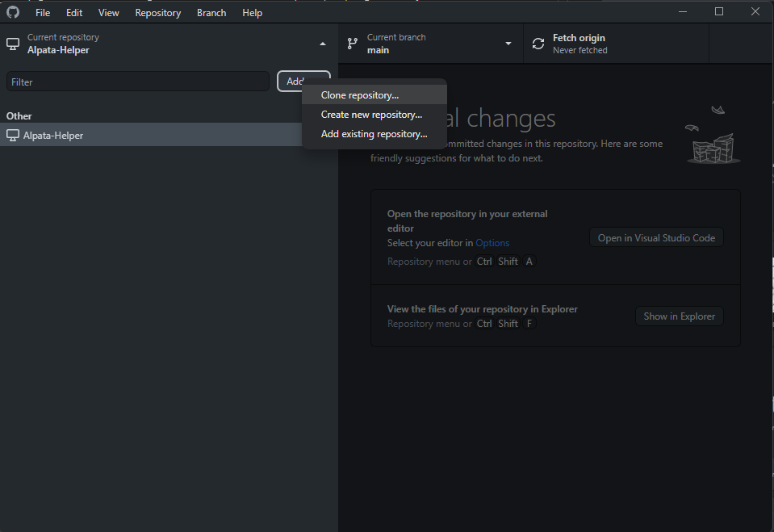Image resolution: width=774 pixels, height=532 pixels.
Task: Open the File menu
Action: (43, 13)
